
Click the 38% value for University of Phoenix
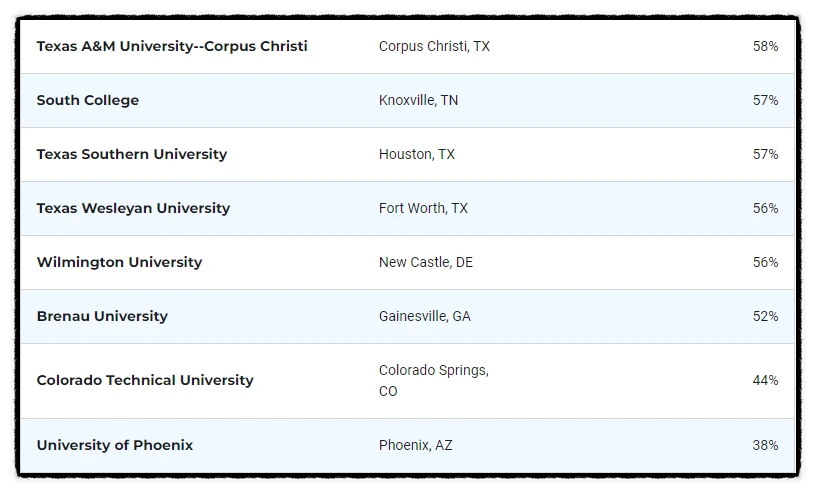[765, 446]
